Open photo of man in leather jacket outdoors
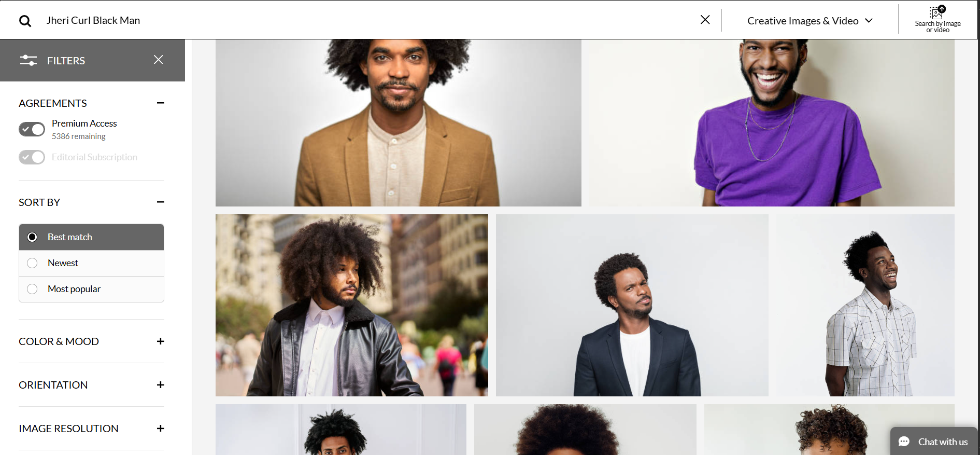 coord(351,305)
